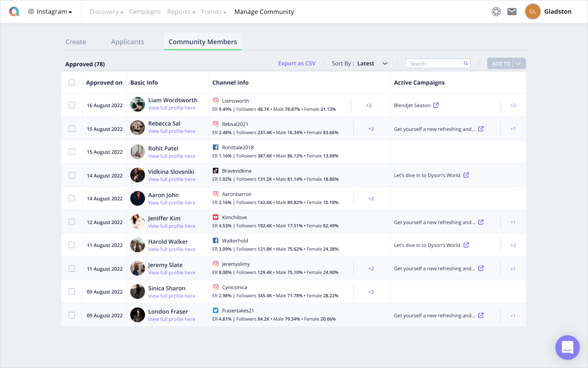Viewport: 588px width, 368px height.
Task: Click Rohittale2018 Facebook channel icon
Action: [216, 147]
